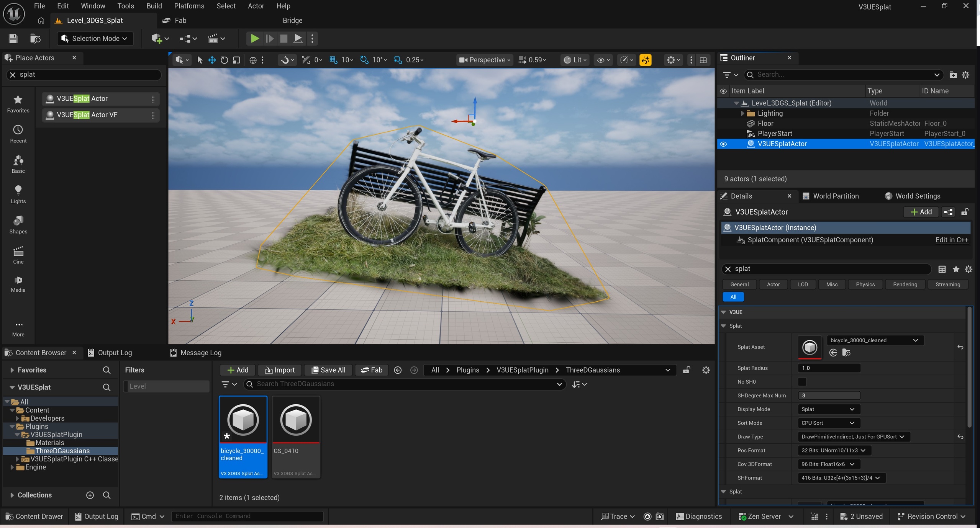Switch to Output Log tab beside Content Browser
This screenshot has width=980, height=528.
(110, 353)
